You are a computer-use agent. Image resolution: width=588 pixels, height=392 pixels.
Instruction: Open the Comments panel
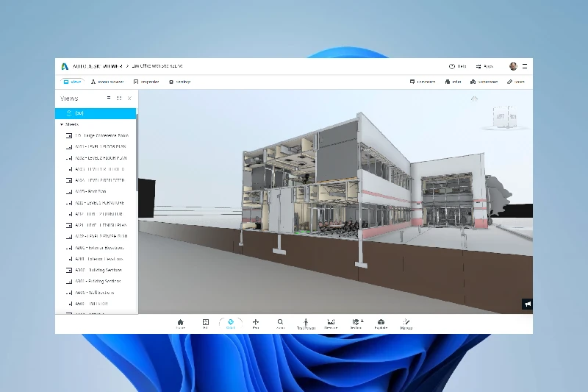point(423,82)
